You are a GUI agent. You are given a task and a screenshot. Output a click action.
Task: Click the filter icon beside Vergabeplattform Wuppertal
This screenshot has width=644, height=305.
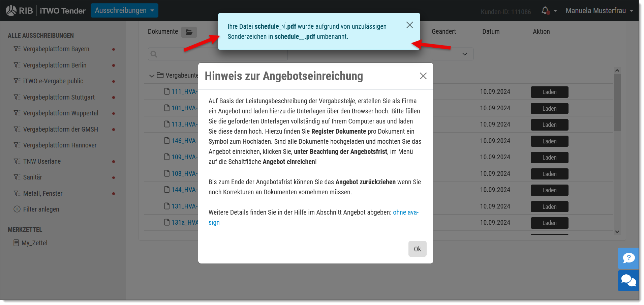(x=17, y=113)
